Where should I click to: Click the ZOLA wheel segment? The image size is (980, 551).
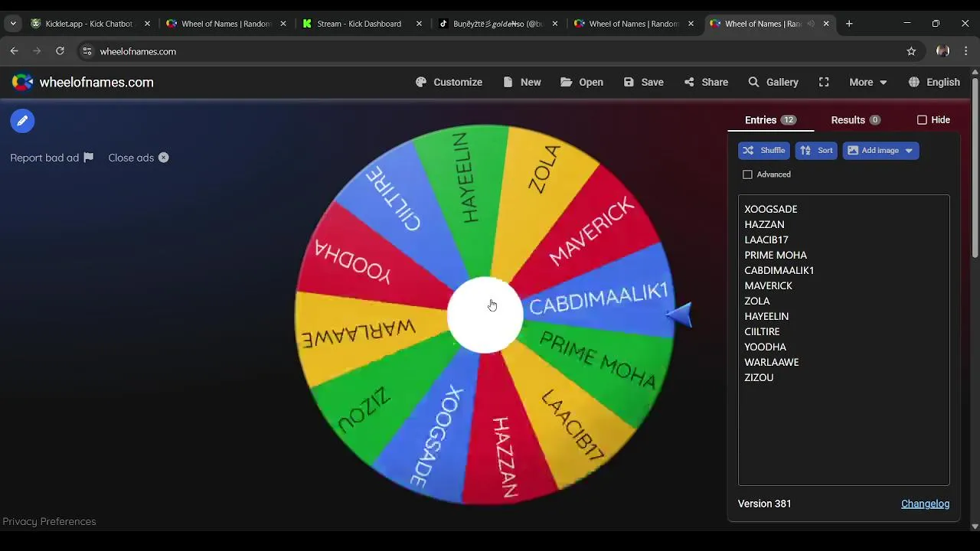[544, 170]
